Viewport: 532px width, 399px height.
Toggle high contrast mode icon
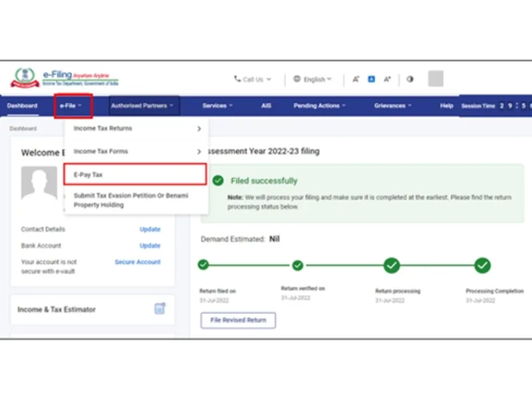click(x=410, y=79)
